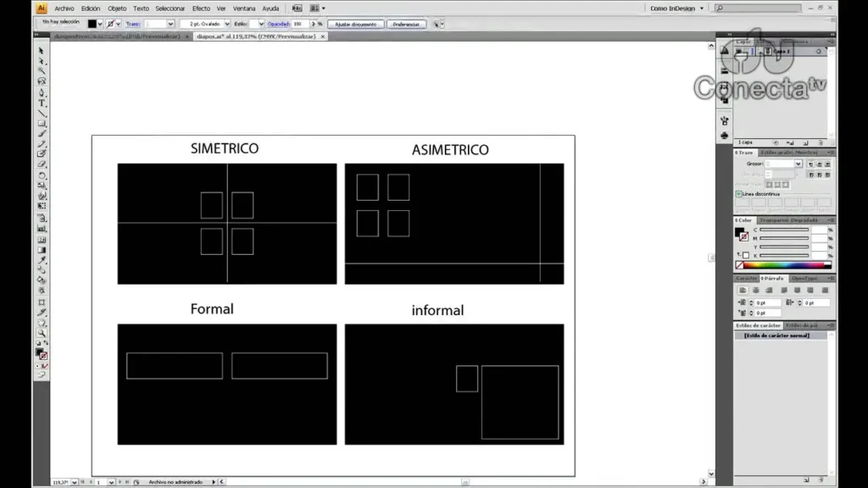
Task: Select the black arrow Selection tool
Action: 41,52
